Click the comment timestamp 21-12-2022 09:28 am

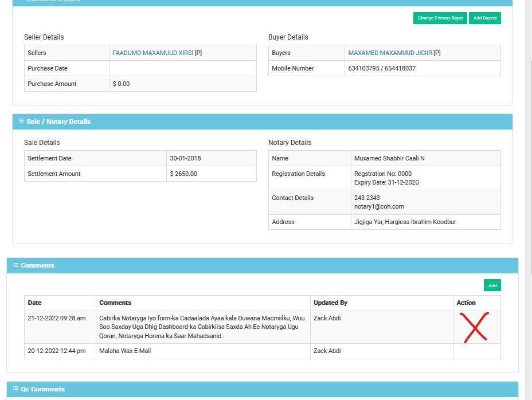click(57, 318)
